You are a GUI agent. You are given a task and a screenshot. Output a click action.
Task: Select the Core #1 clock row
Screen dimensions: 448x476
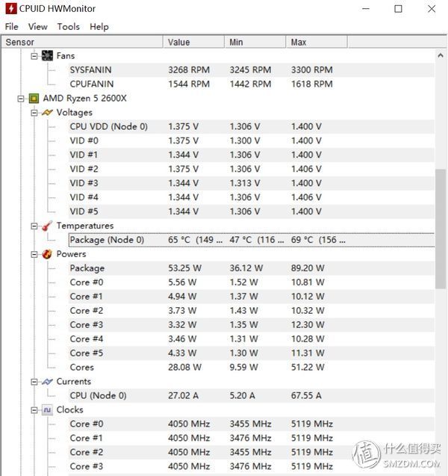pos(252,439)
